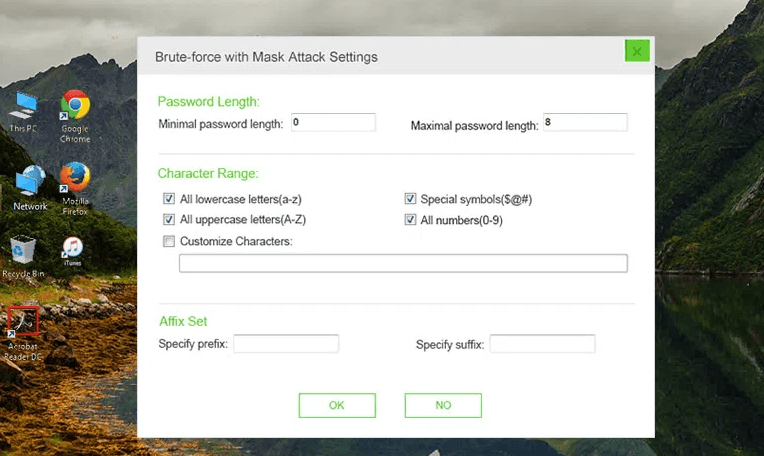Click the Maximal password length field
Screen dimensions: 764x456
(584, 123)
